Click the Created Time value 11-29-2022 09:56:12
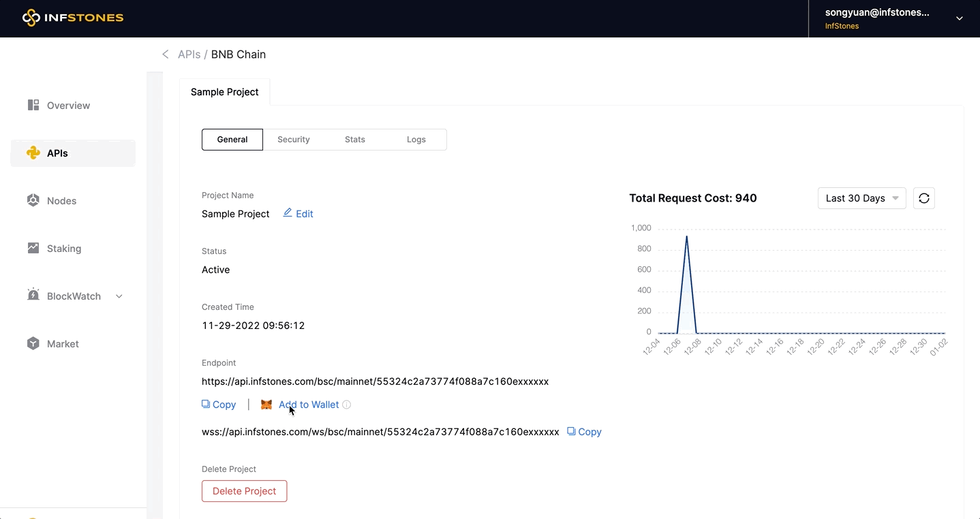 (x=254, y=326)
